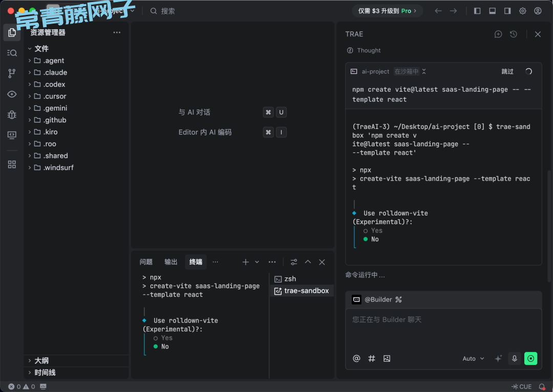
Task: Click the upgrade to Pro button
Action: (x=387, y=11)
